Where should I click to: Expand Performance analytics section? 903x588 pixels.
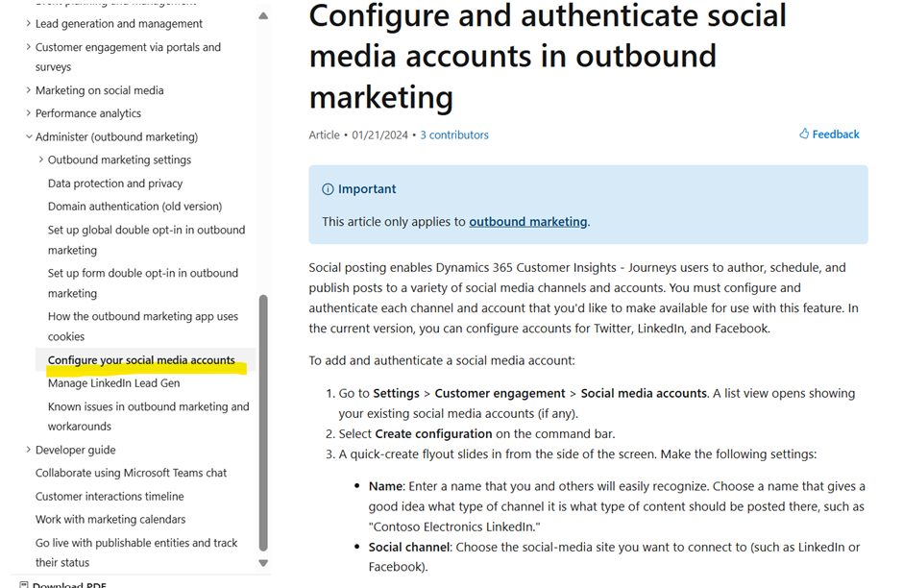(x=28, y=113)
